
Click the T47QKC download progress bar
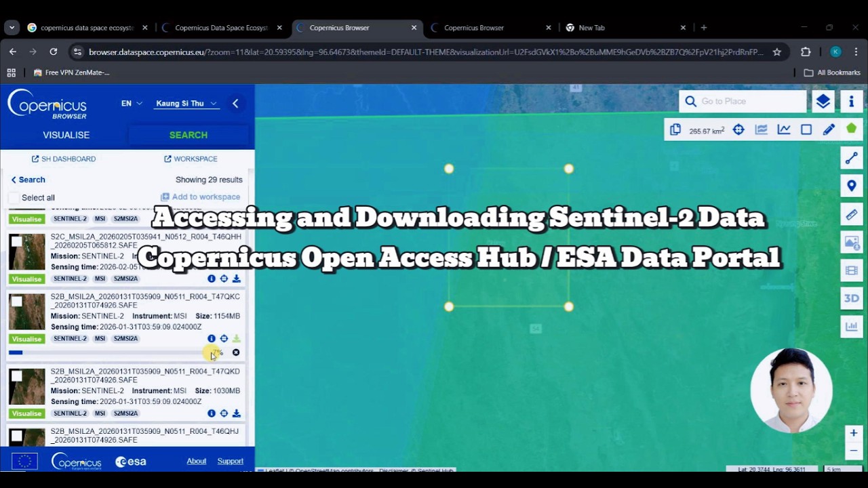[109, 352]
